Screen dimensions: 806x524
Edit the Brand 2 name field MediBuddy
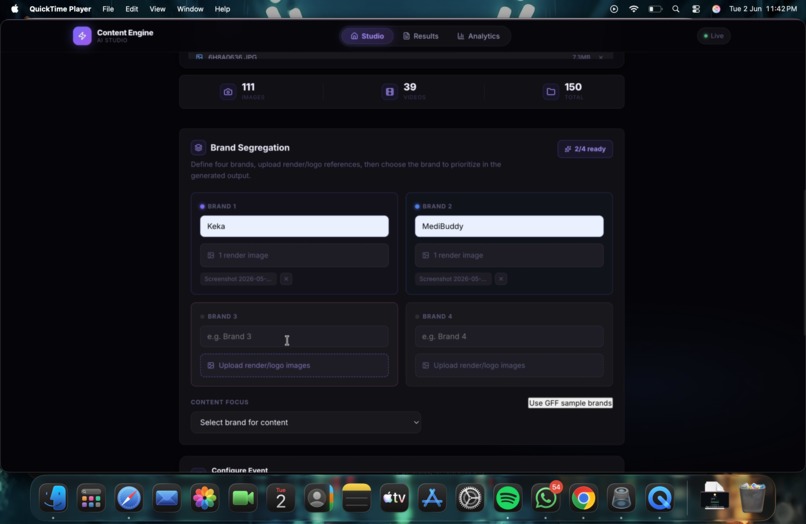509,226
